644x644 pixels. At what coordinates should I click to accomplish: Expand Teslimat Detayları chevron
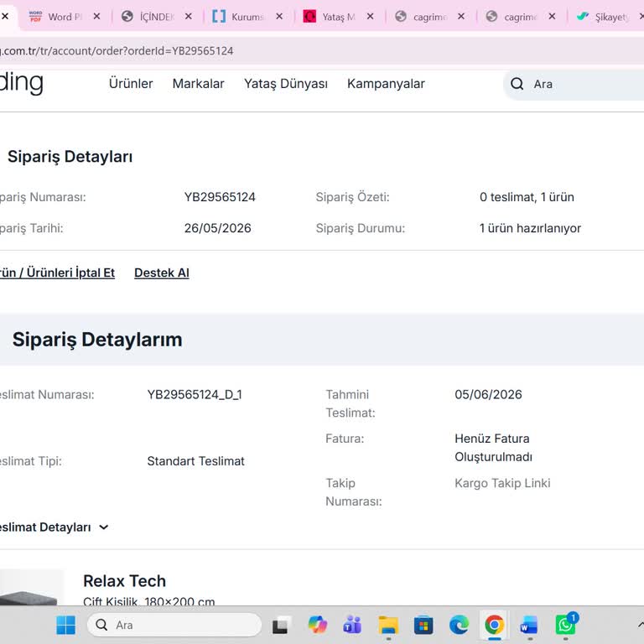tap(104, 527)
